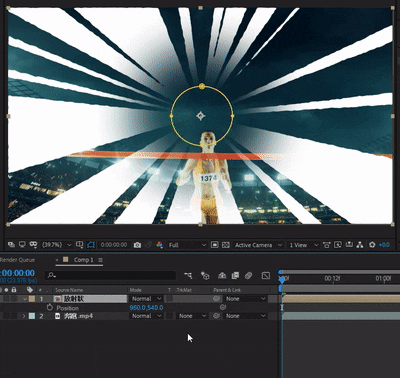Open TrkMat None dropdown for layer 2
The height and width of the screenshot is (378, 400).
(191, 316)
